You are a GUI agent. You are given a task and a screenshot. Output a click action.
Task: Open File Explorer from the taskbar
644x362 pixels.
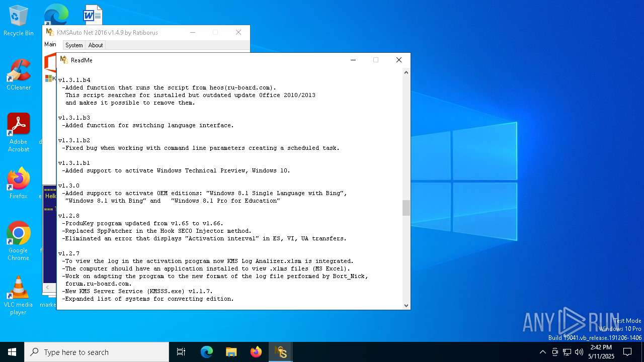[x=231, y=352]
